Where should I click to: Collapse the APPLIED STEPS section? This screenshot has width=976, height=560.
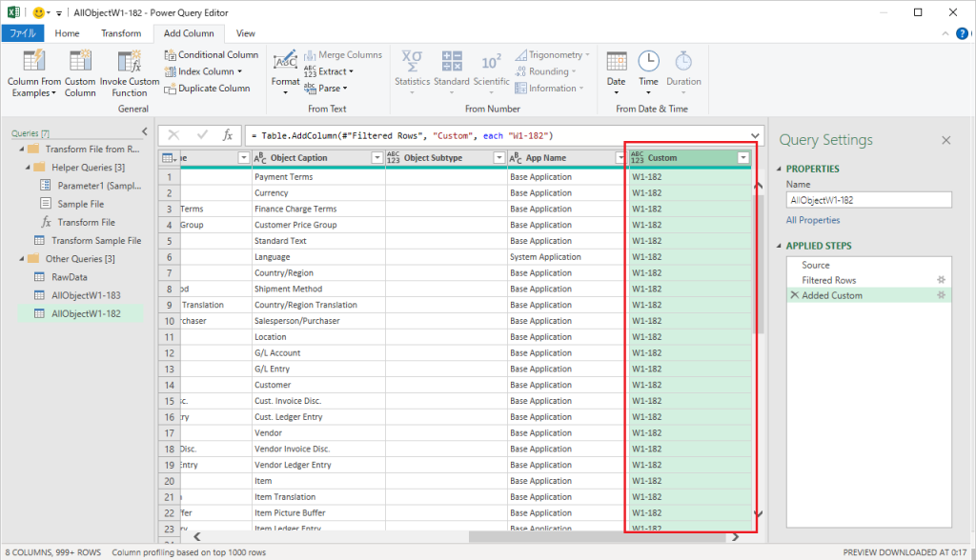[x=779, y=246]
